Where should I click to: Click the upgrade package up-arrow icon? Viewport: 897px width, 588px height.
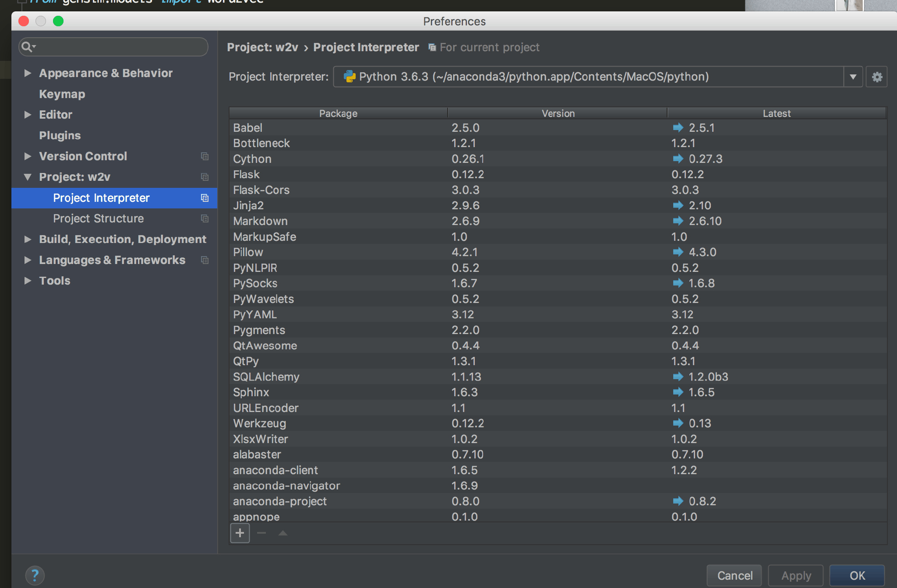283,533
